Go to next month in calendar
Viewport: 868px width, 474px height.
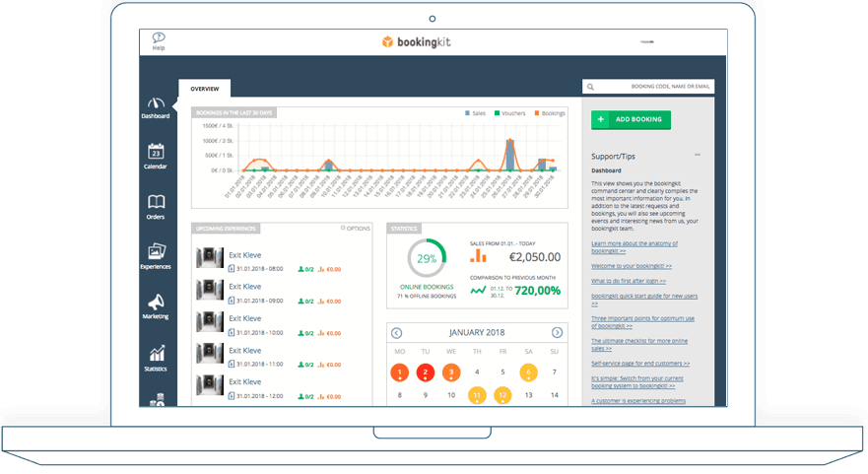(x=557, y=333)
